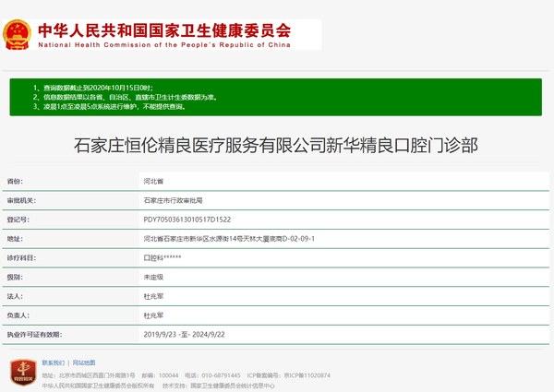
Task: Click the 省份 label
Action: point(15,182)
